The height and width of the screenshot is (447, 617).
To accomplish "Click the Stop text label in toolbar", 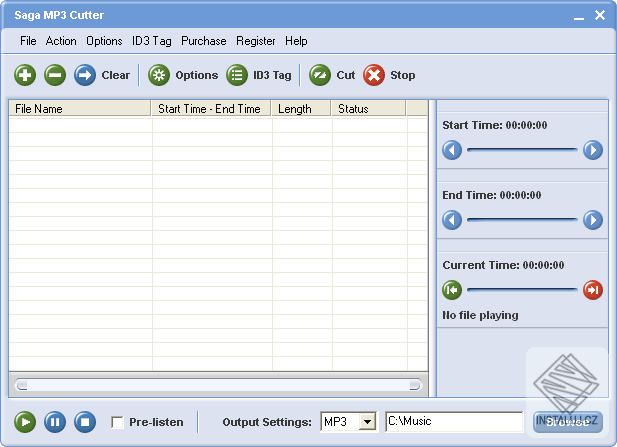I will tap(402, 75).
